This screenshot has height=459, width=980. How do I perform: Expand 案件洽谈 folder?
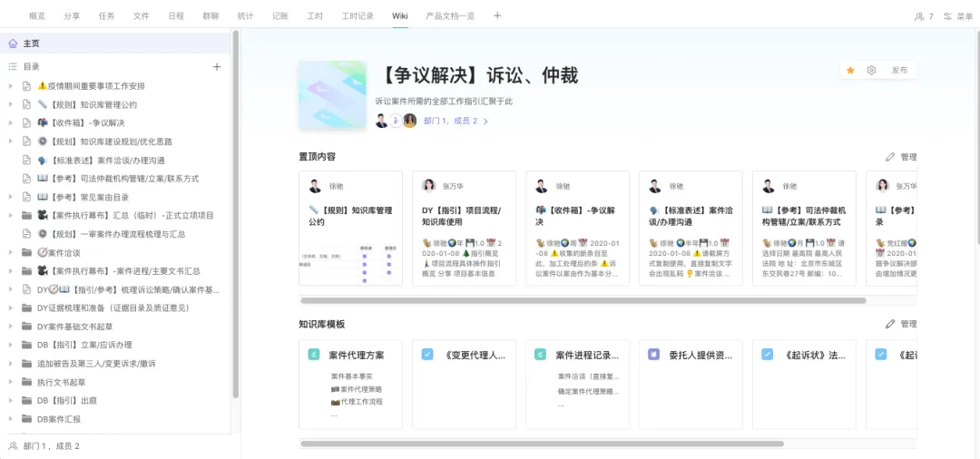pos(11,253)
